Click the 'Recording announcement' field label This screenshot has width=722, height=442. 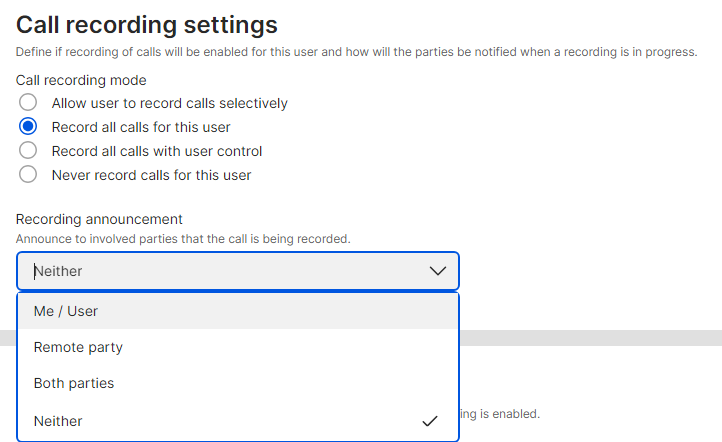99,219
